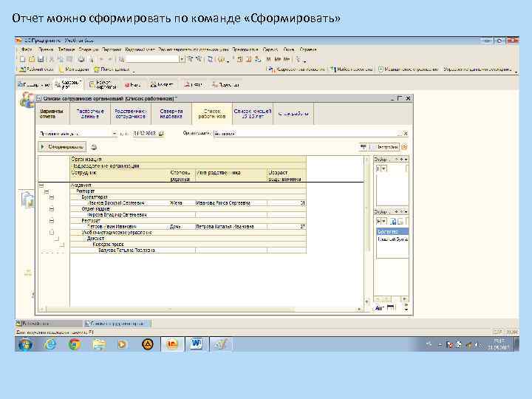Select Стаж работы report variant
Viewport: 532px width, 399px height.
point(293,114)
